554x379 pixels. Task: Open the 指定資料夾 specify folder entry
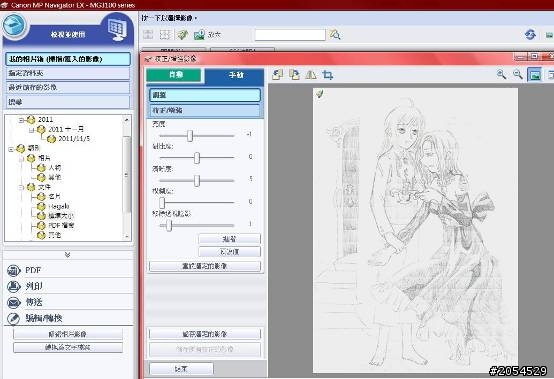68,73
